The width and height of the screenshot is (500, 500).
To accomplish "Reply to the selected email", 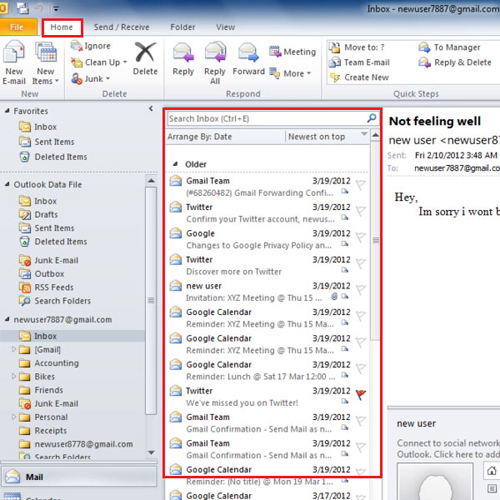I will [x=183, y=59].
